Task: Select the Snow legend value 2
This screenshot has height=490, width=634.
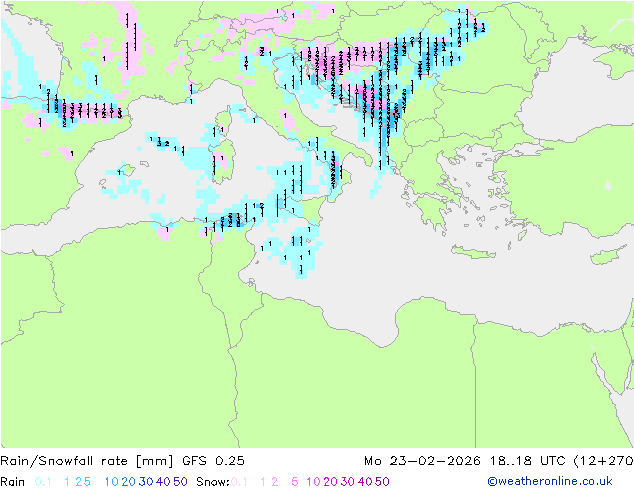Action: 275,482
